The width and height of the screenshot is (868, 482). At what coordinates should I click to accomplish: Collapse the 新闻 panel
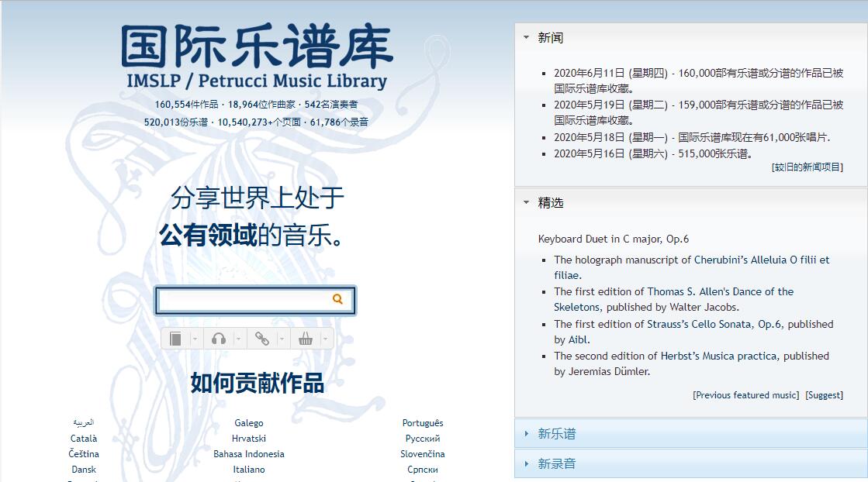527,36
